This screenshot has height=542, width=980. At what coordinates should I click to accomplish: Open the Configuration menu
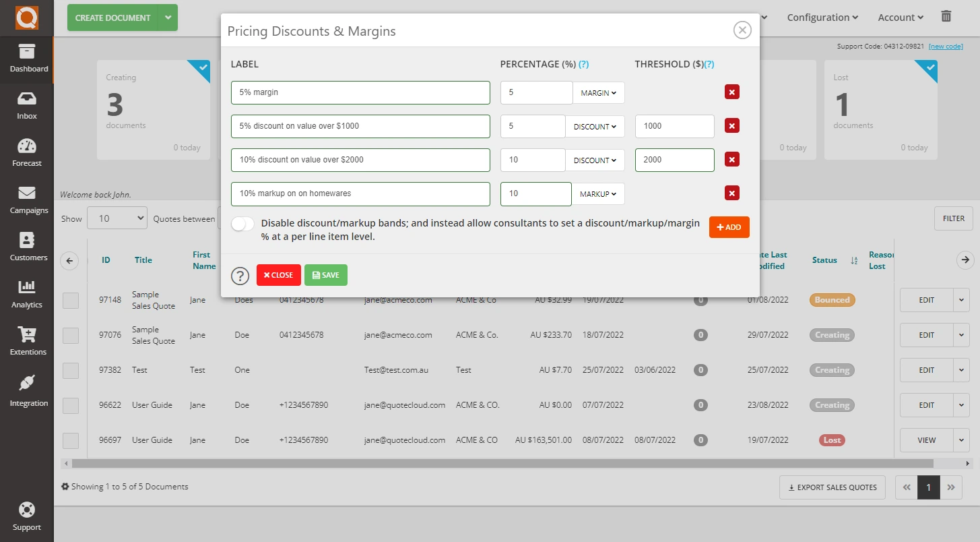coord(822,17)
